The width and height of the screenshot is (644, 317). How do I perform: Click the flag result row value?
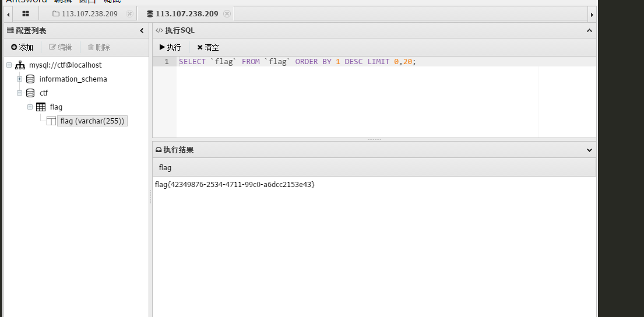click(234, 184)
